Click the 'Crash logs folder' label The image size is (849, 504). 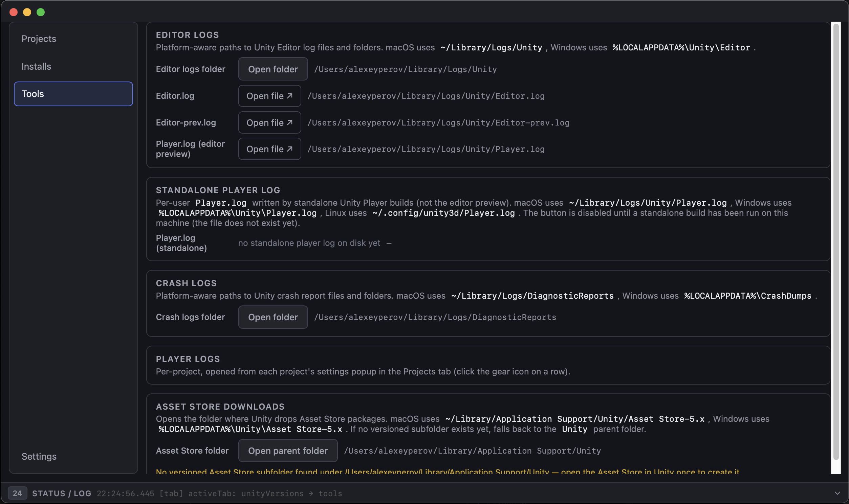(x=190, y=317)
